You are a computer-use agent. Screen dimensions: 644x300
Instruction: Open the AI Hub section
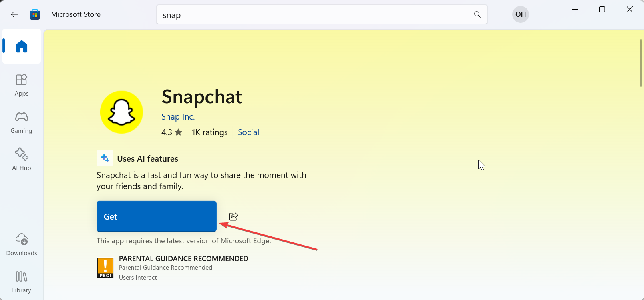coord(22,160)
